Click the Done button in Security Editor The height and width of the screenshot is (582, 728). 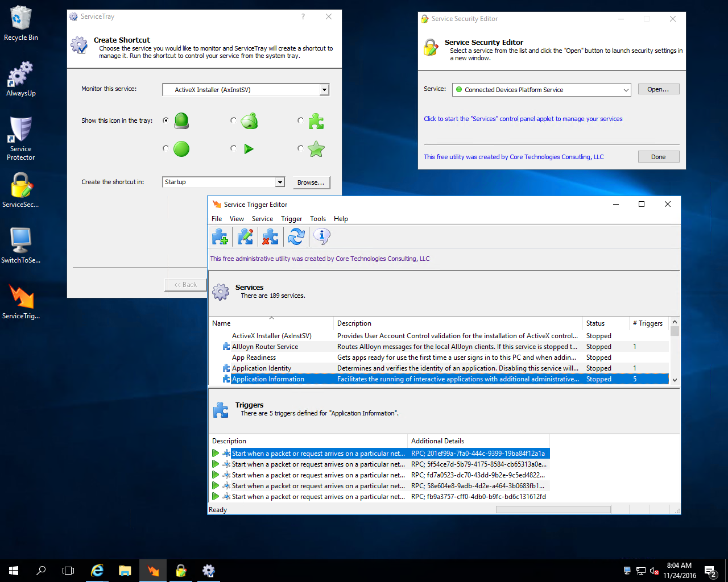pos(658,157)
